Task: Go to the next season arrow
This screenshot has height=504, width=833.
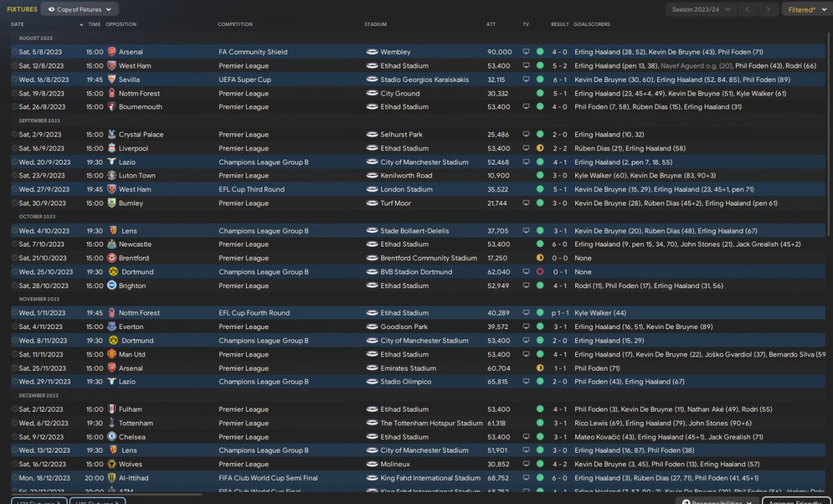Action: (769, 9)
